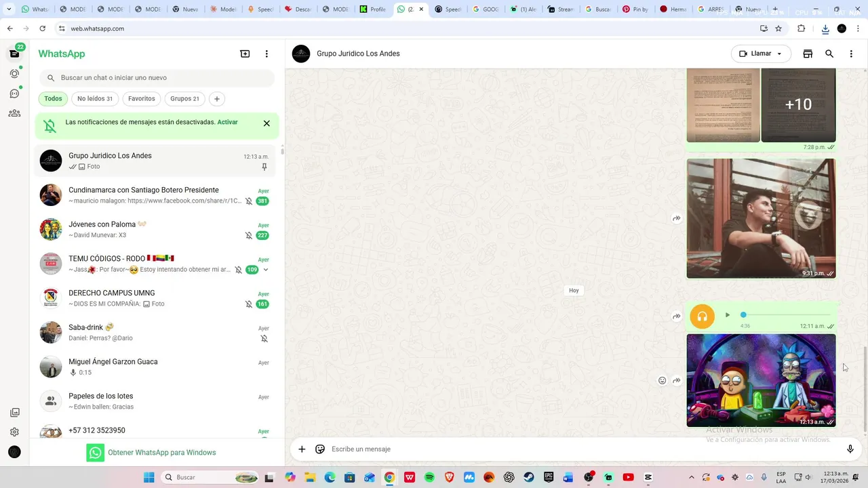Viewport: 868px width, 488px height.
Task: Select the Todos filter chip
Action: (x=53, y=99)
